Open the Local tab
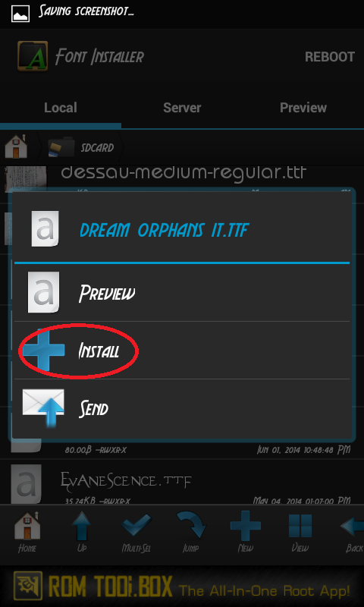364x607 pixels. point(61,108)
